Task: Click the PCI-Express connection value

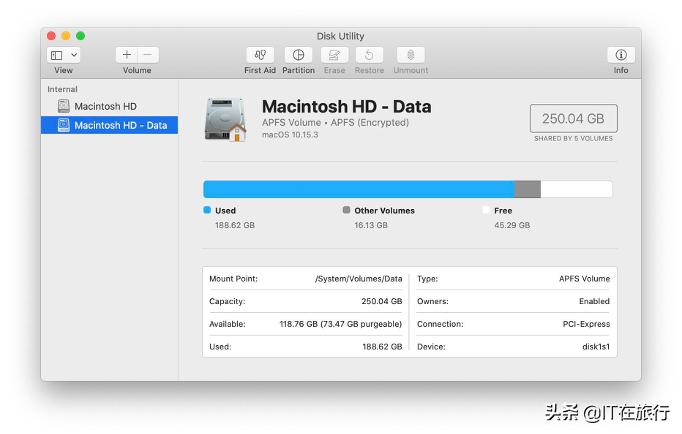Action: [x=586, y=324]
